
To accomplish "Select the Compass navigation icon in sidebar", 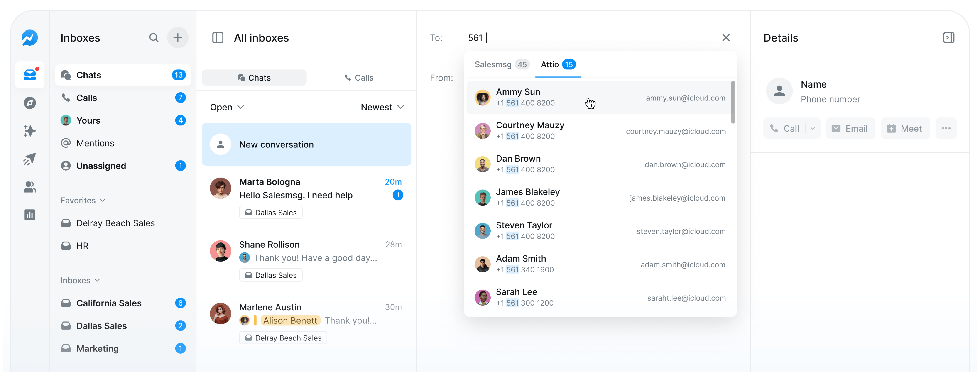I will (x=30, y=103).
